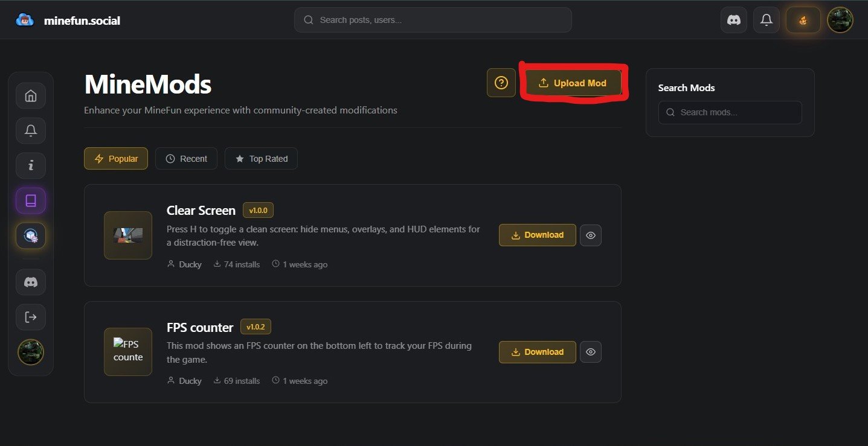Click the Upload Mod button
868x446 pixels.
coord(573,83)
